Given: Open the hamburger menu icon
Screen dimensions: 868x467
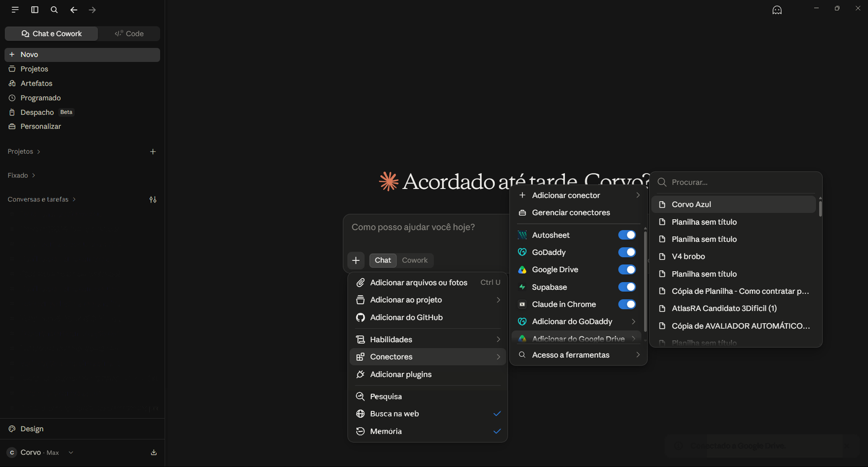Looking at the screenshot, I should pos(15,10).
